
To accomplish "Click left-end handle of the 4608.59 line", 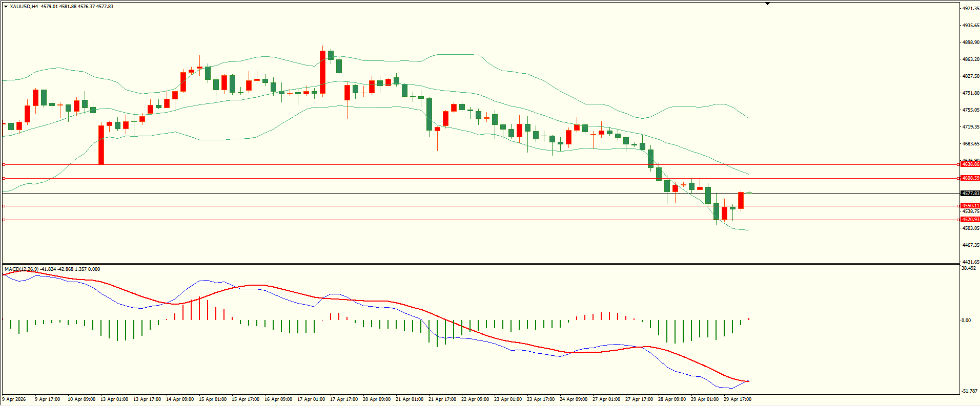I will tap(4, 178).
